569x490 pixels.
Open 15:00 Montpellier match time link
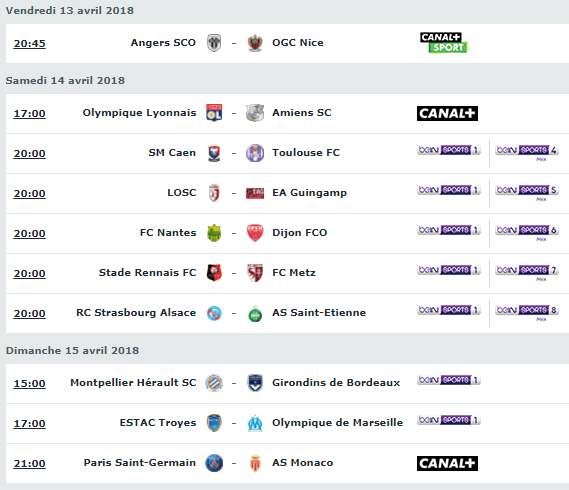point(29,384)
